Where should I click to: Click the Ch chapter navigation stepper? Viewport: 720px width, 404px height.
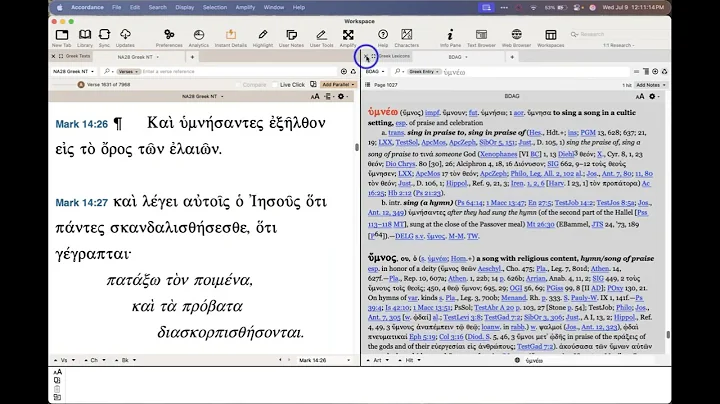click(95, 360)
